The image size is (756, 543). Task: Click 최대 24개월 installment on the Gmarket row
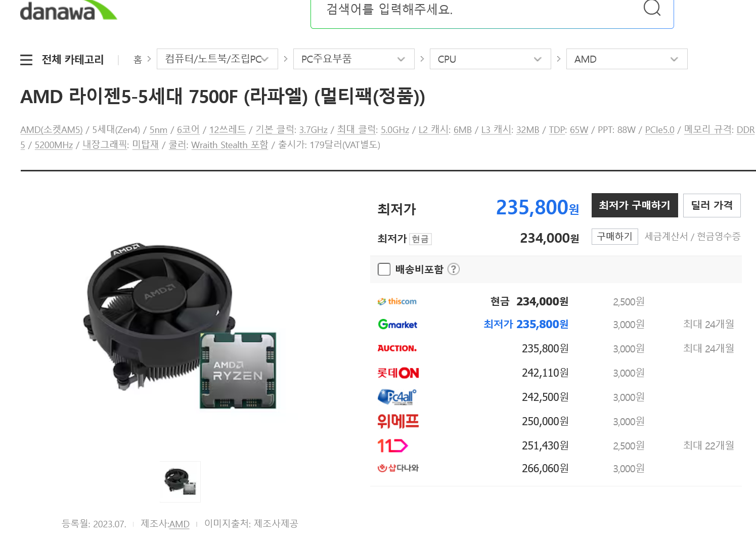pyautogui.click(x=708, y=324)
